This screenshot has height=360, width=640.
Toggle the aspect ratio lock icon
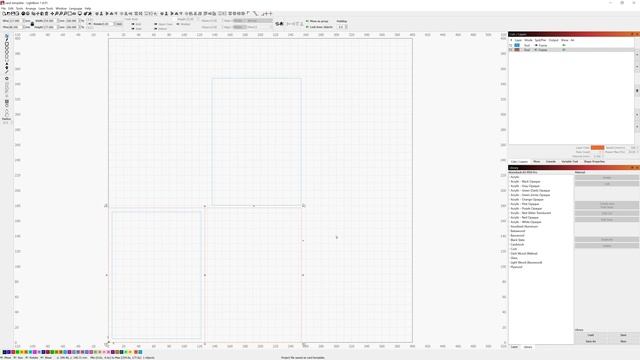pos(32,24)
